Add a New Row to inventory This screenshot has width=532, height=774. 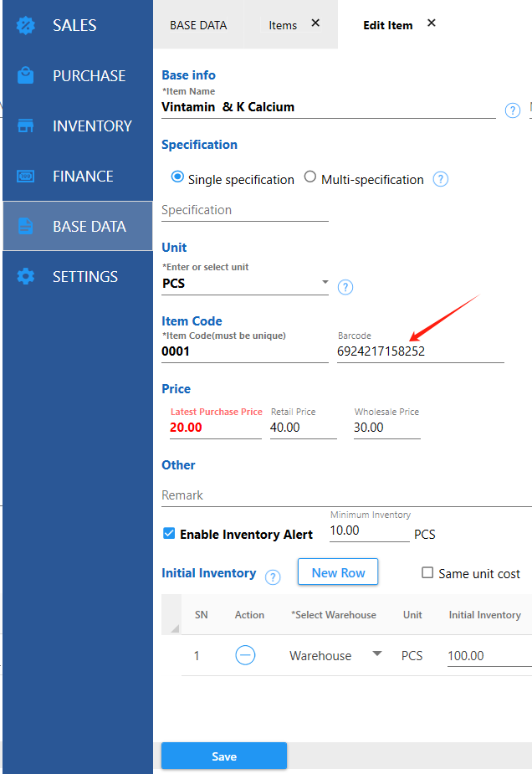(x=338, y=572)
